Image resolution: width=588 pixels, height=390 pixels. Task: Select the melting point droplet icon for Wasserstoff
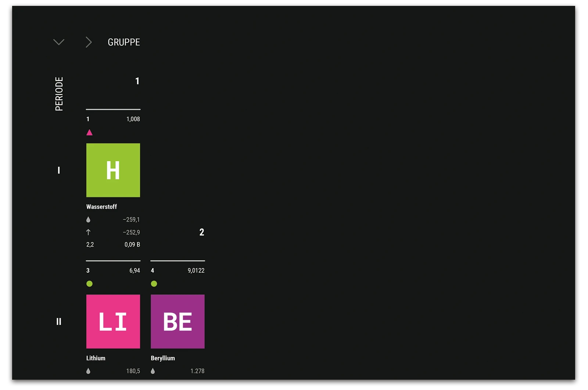[88, 219]
